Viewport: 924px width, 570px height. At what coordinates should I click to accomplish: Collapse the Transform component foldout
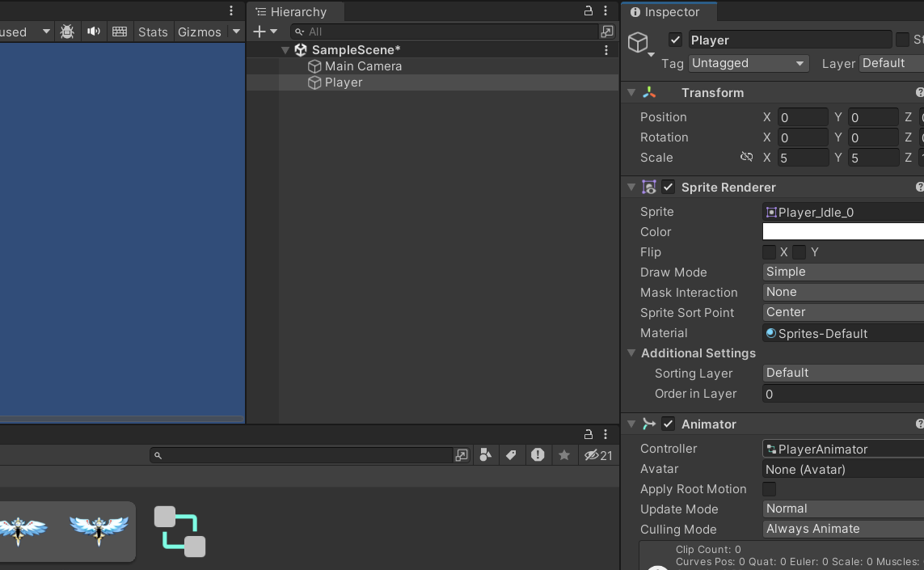click(631, 92)
